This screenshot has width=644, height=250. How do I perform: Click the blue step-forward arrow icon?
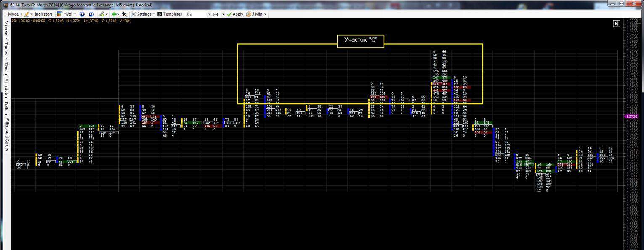(91, 14)
